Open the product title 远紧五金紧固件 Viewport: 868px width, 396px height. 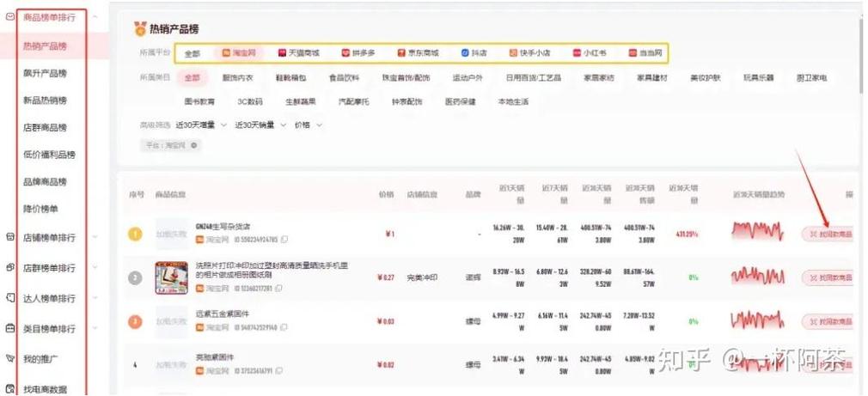coord(223,314)
